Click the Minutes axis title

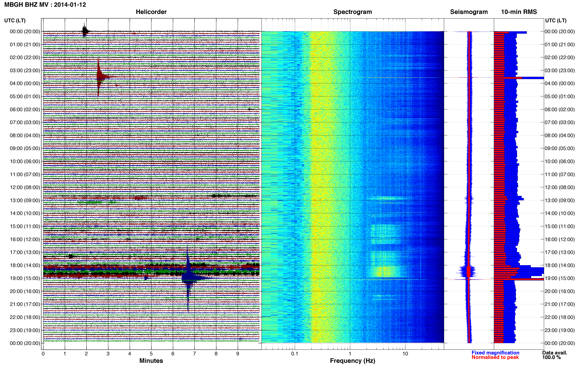pyautogui.click(x=151, y=361)
